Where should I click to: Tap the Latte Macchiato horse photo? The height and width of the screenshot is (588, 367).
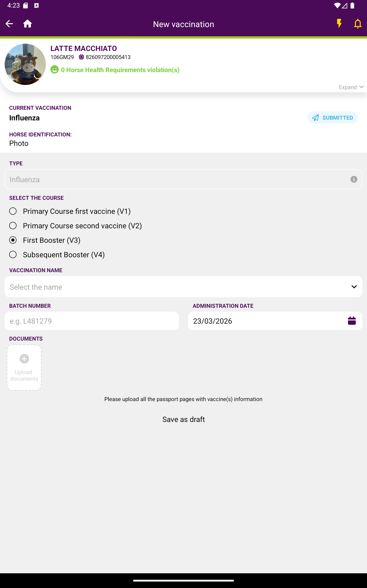coord(25,64)
